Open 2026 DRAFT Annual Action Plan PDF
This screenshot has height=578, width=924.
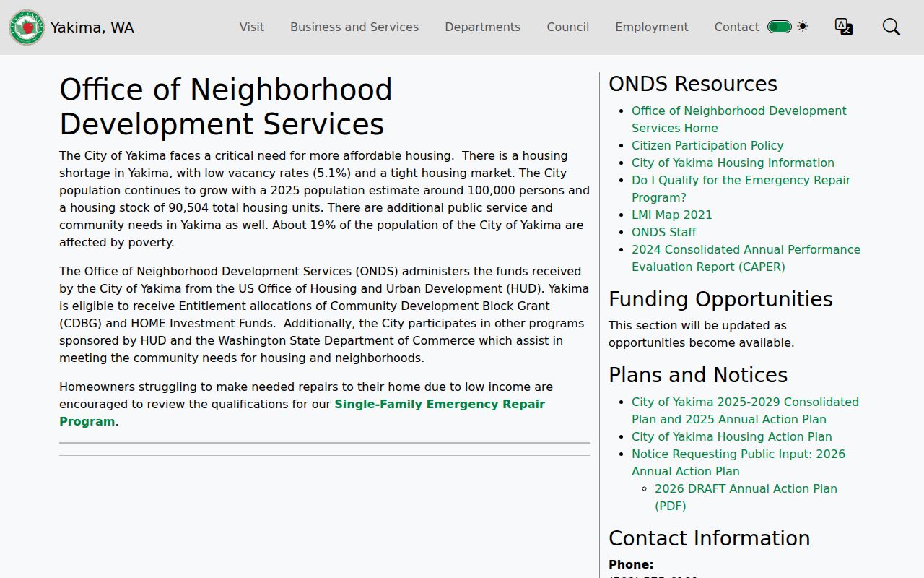coord(746,497)
